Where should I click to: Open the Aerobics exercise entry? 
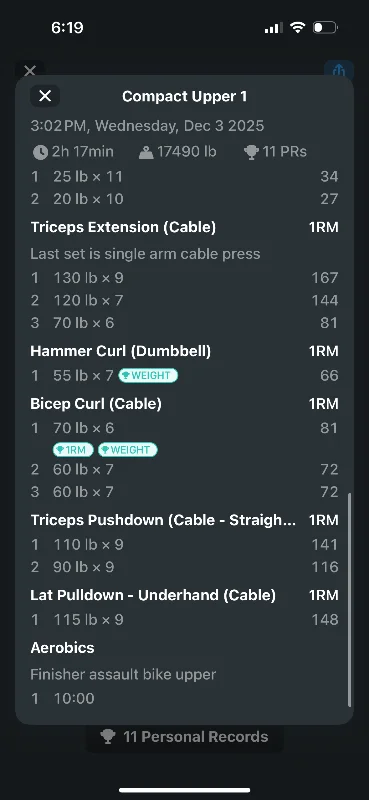click(x=62, y=647)
